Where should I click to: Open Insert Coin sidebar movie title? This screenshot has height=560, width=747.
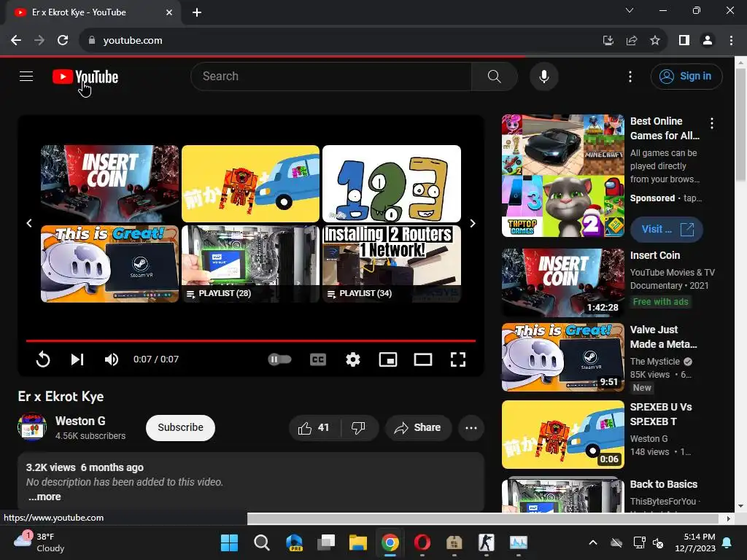(655, 255)
